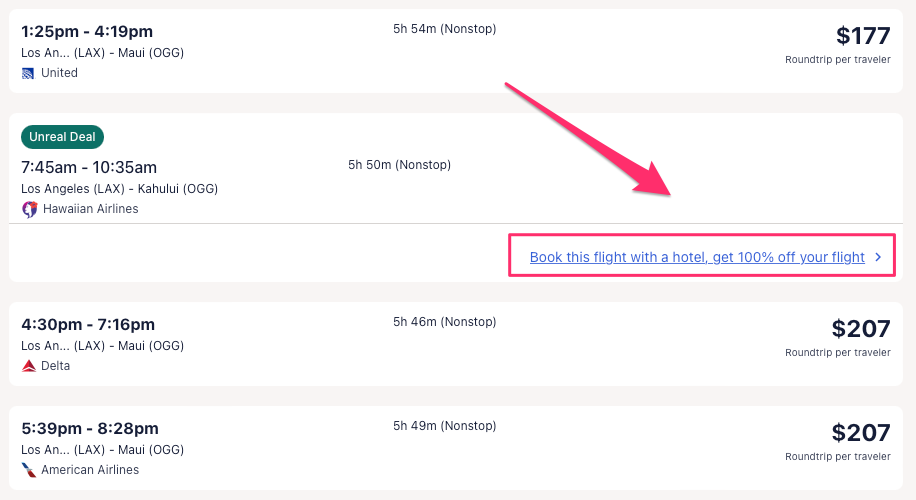Click the 5h 50m (Nonstop) duration text

[399, 164]
